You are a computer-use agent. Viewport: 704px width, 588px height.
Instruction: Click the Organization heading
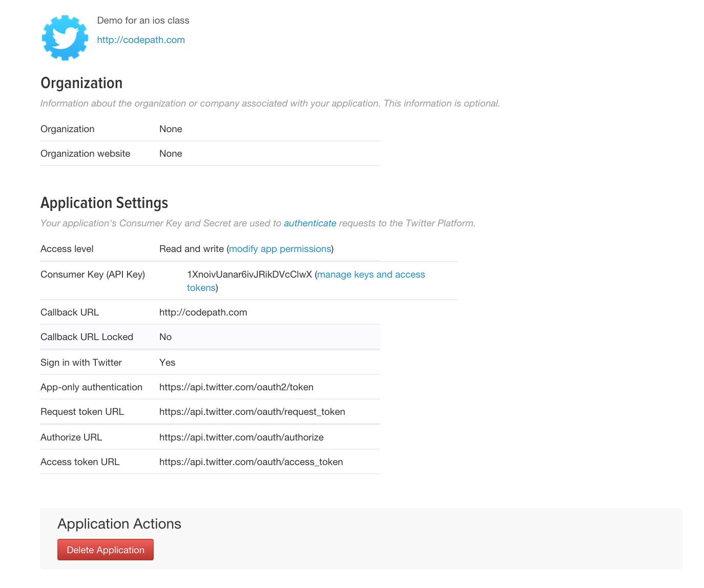click(x=81, y=83)
